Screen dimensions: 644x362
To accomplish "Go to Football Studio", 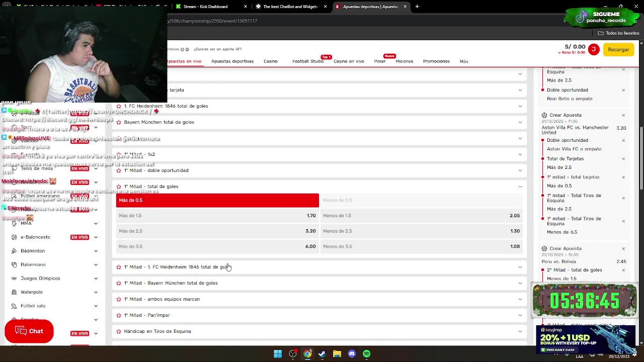I will click(x=308, y=61).
